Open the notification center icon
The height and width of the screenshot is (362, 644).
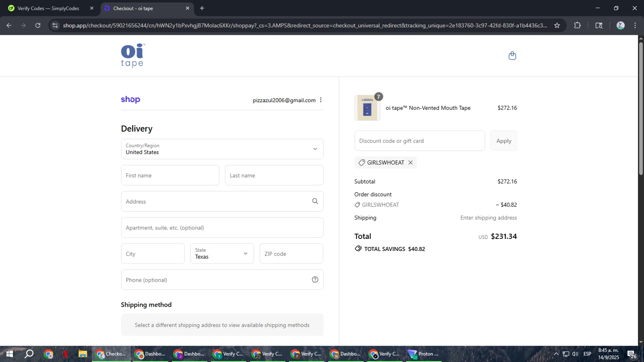tap(632, 354)
